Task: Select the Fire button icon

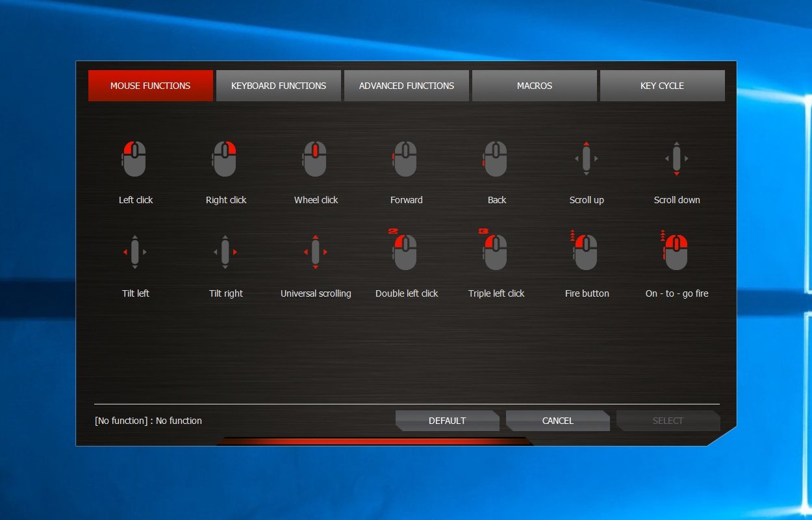Action: coord(585,250)
